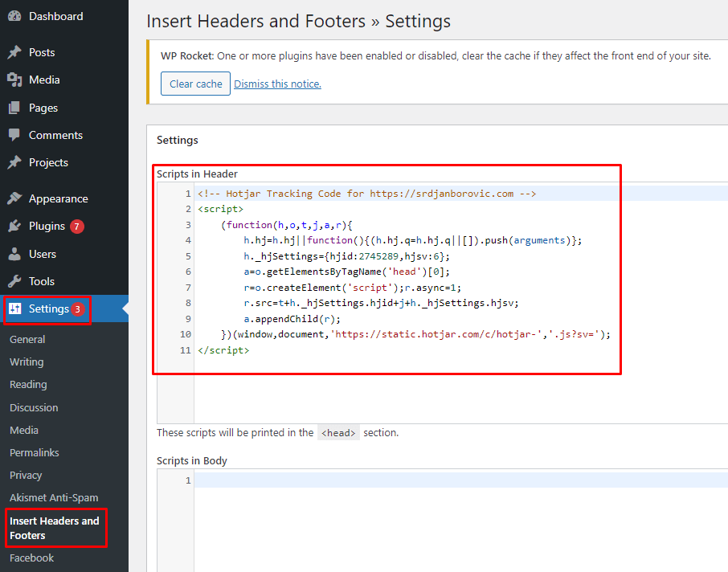Viewport: 728px width, 572px height.
Task: Click the Scripts in Header label
Action: [x=197, y=174]
